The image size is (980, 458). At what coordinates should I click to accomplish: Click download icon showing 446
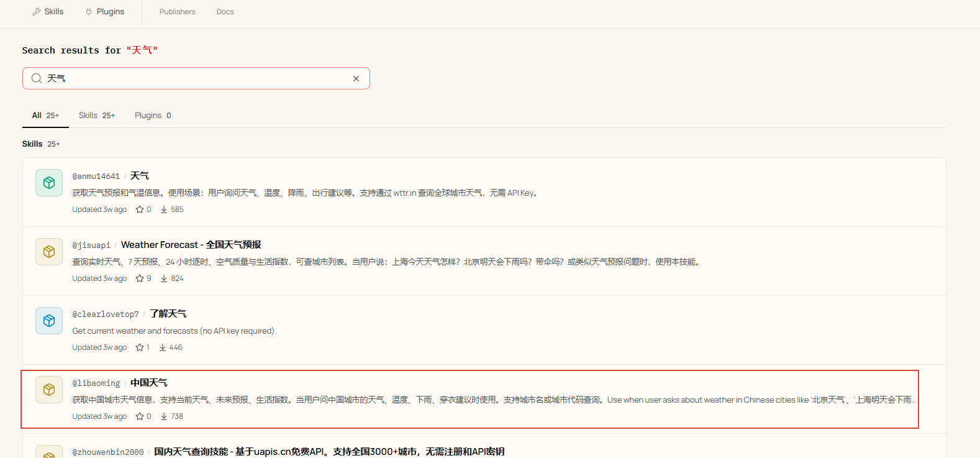tap(163, 347)
